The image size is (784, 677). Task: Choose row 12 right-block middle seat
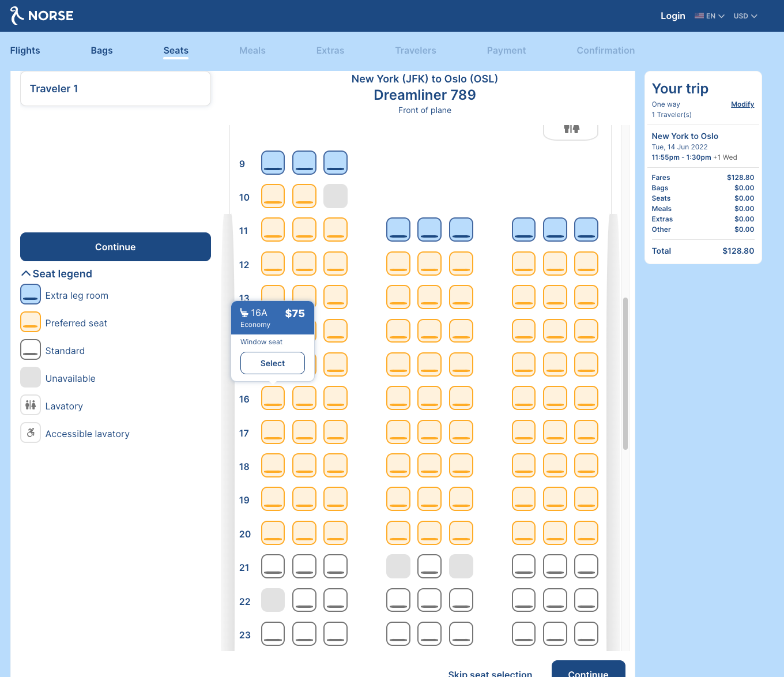(555, 264)
